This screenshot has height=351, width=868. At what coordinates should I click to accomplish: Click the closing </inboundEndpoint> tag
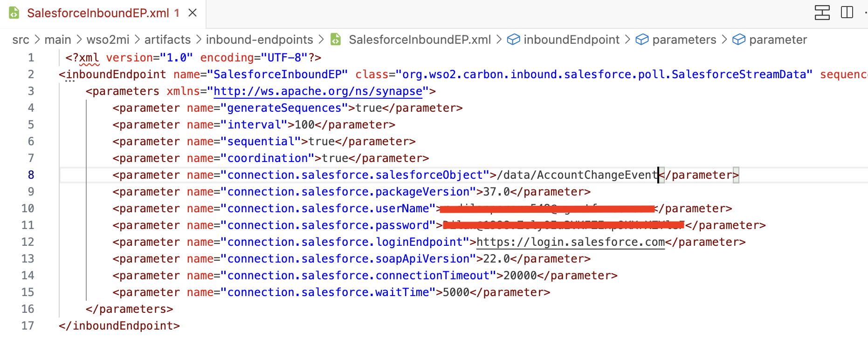click(119, 326)
